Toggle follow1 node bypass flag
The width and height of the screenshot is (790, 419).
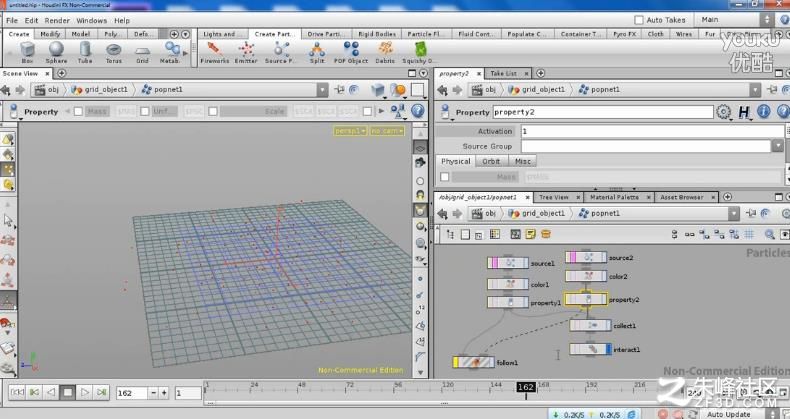[x=455, y=362]
